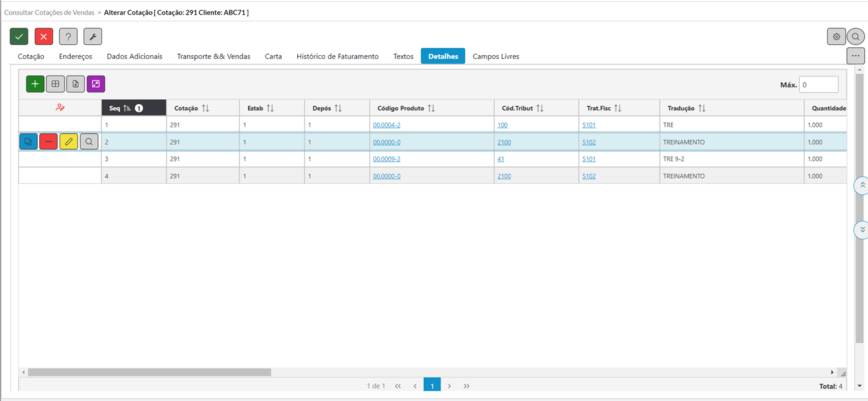Open the gear settings icon at top right
This screenshot has height=401, width=868.
[x=836, y=37]
